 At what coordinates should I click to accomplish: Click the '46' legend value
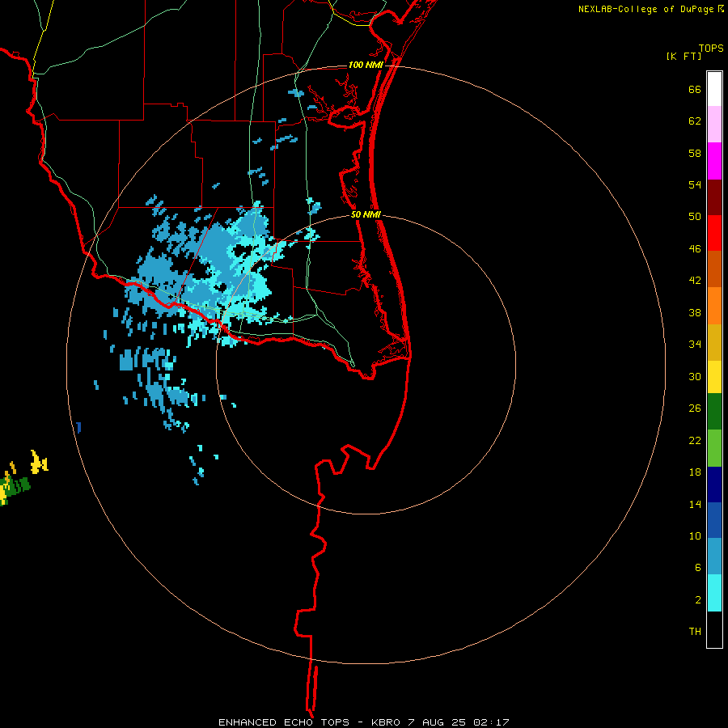tap(695, 249)
